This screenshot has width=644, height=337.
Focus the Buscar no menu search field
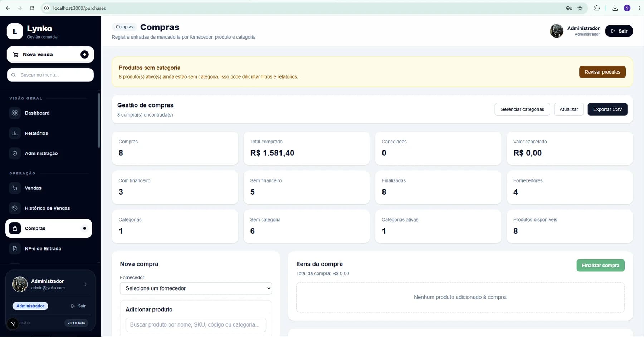[x=50, y=75]
